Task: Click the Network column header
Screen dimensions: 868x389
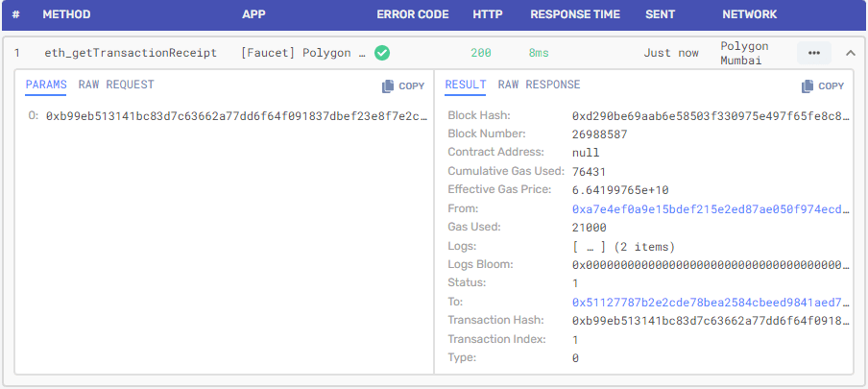Action: (749, 14)
